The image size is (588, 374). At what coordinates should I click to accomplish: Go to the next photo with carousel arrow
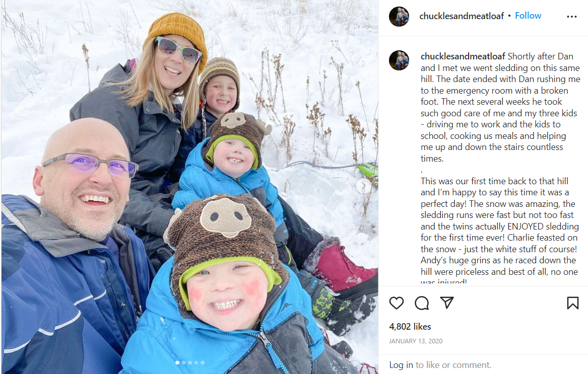363,186
